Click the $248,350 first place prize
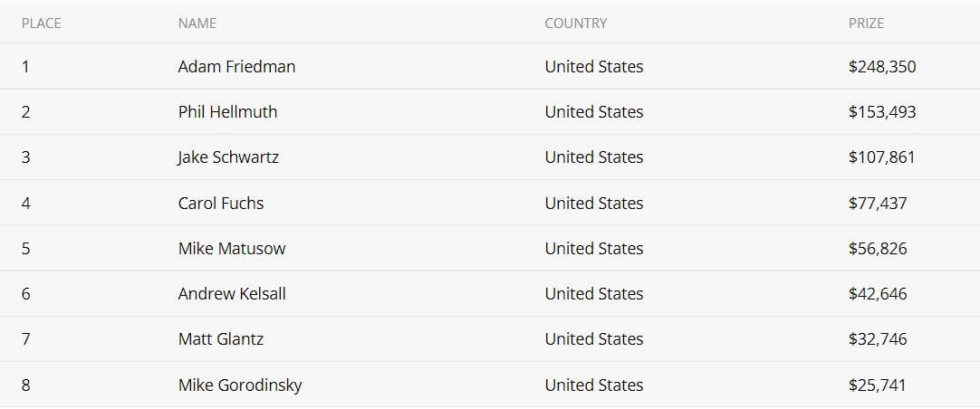The width and height of the screenshot is (980, 409). (882, 67)
